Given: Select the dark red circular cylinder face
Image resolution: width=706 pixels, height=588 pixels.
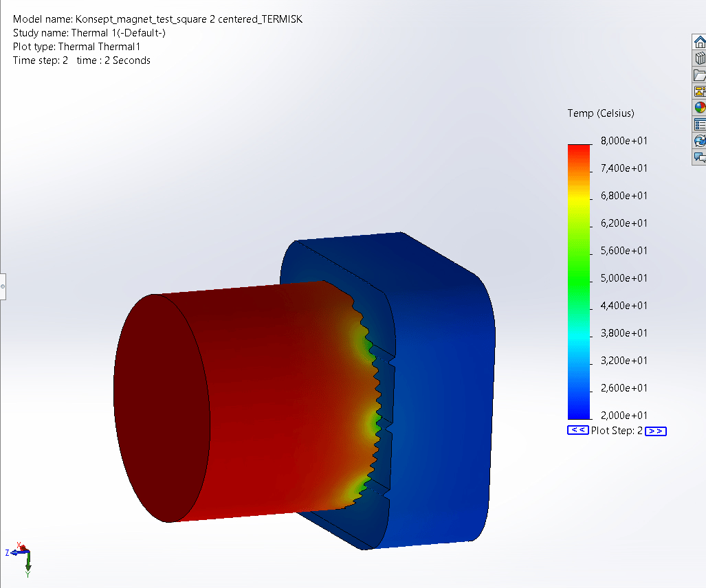Looking at the screenshot, I should (162, 409).
